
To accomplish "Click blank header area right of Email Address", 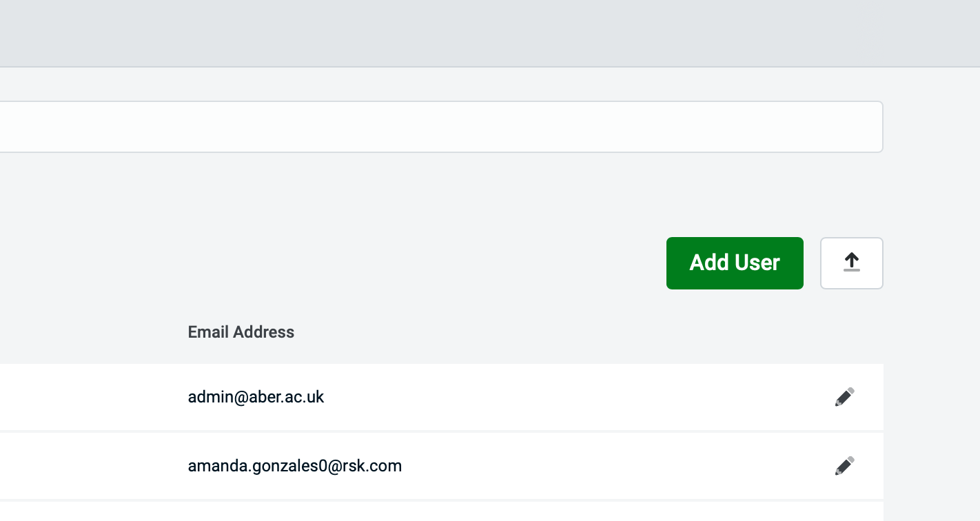I will pos(551,332).
